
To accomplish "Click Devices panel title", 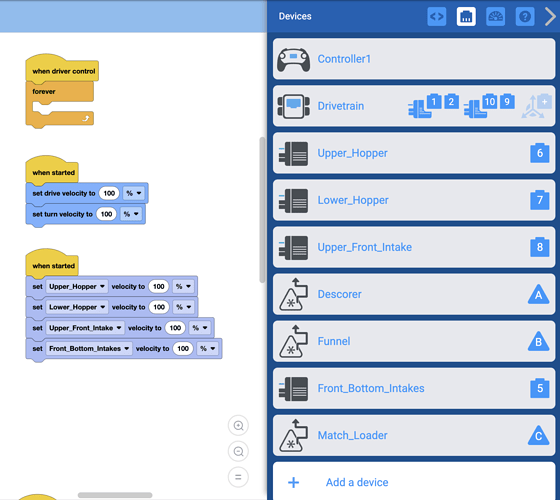I will [x=295, y=16].
